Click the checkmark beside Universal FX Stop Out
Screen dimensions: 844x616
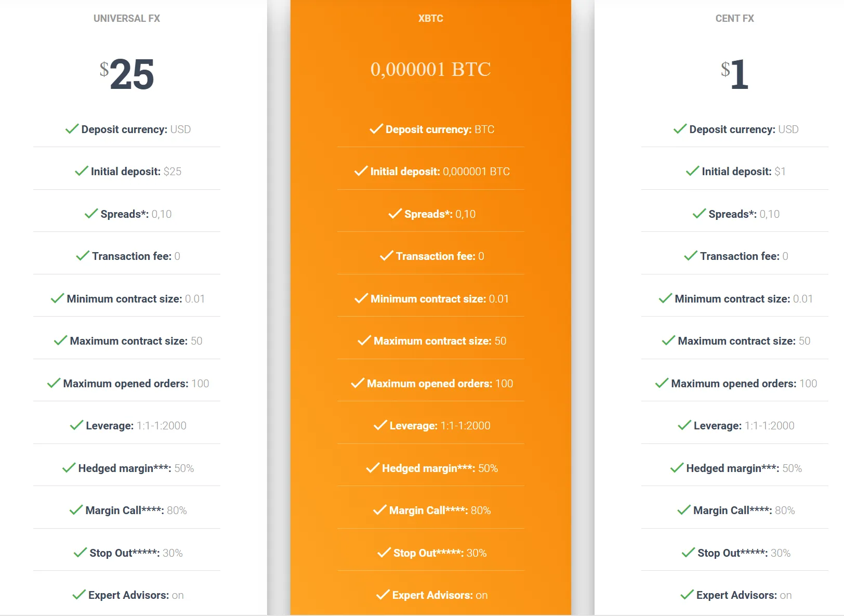(x=81, y=553)
